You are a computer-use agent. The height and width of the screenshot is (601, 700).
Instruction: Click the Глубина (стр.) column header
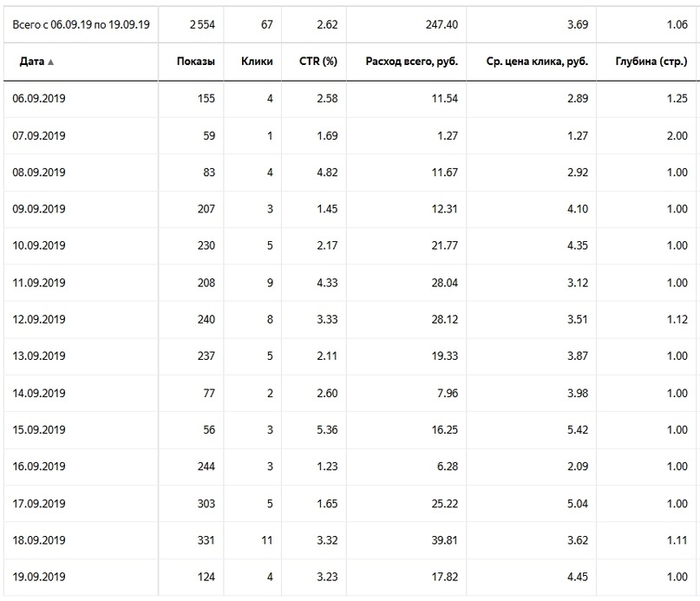click(651, 62)
